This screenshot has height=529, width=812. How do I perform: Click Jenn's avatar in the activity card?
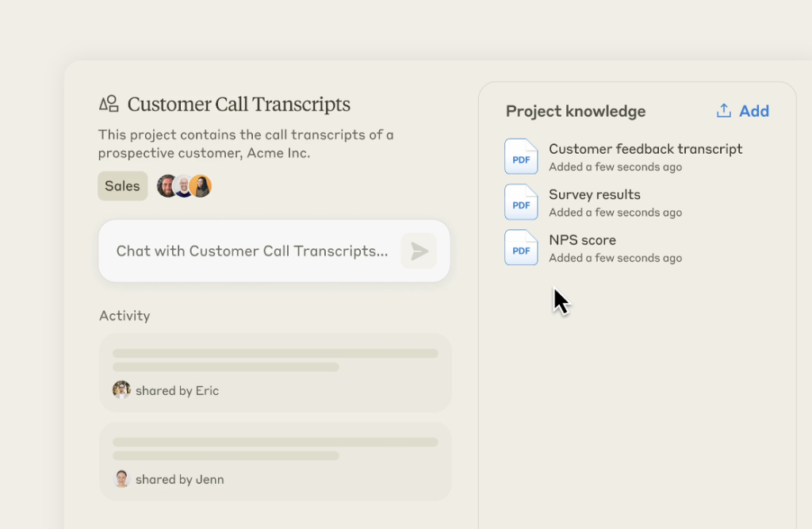[121, 479]
